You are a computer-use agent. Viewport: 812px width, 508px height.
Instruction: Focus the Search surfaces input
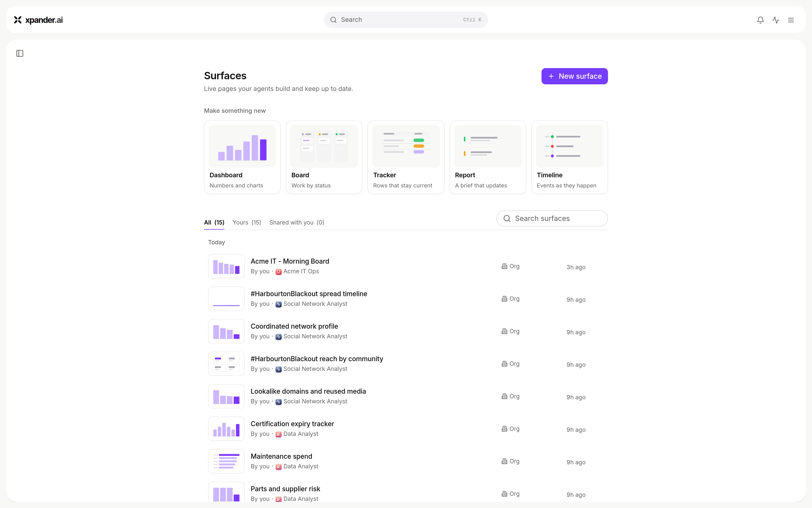552,218
